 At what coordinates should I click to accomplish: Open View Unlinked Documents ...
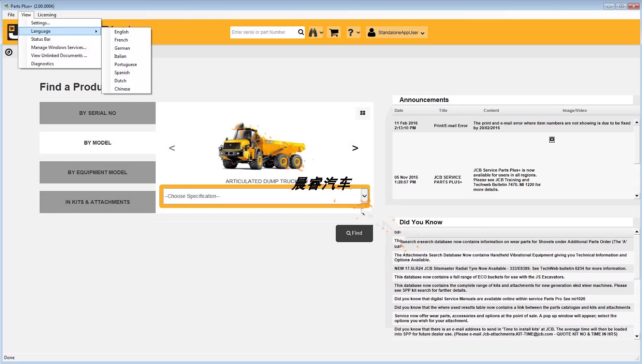pos(60,56)
